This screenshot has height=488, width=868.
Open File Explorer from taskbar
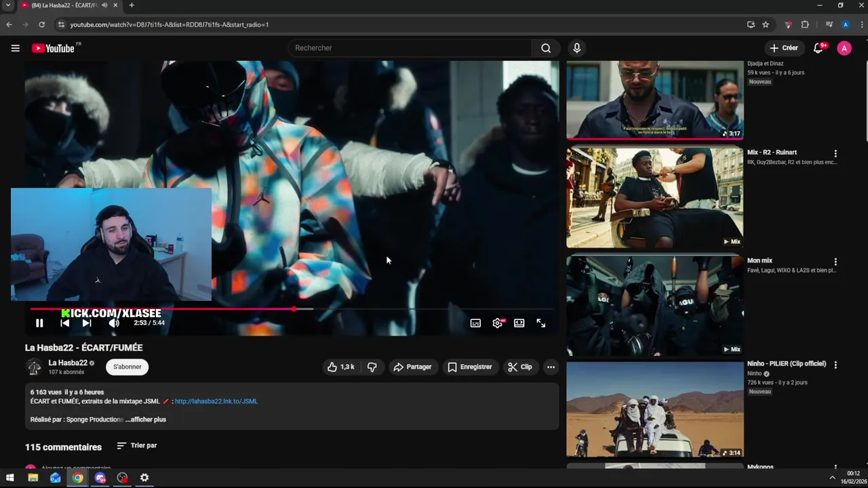pyautogui.click(x=33, y=478)
